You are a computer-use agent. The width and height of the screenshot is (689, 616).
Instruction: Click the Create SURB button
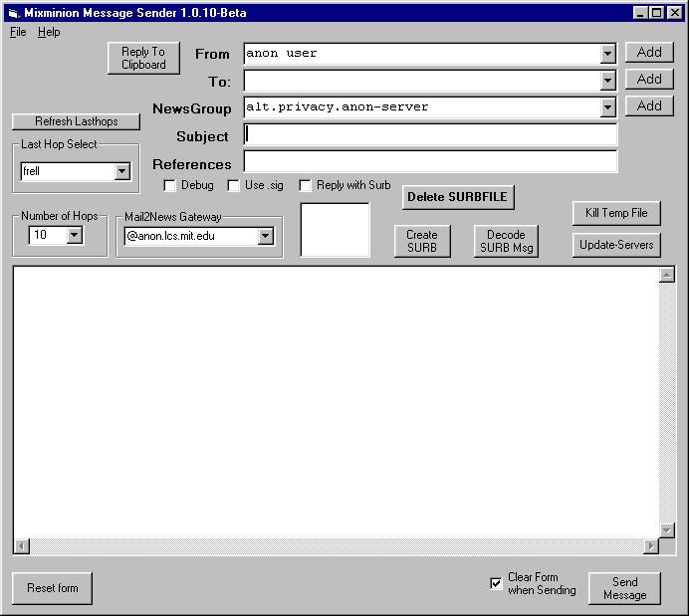pos(422,241)
